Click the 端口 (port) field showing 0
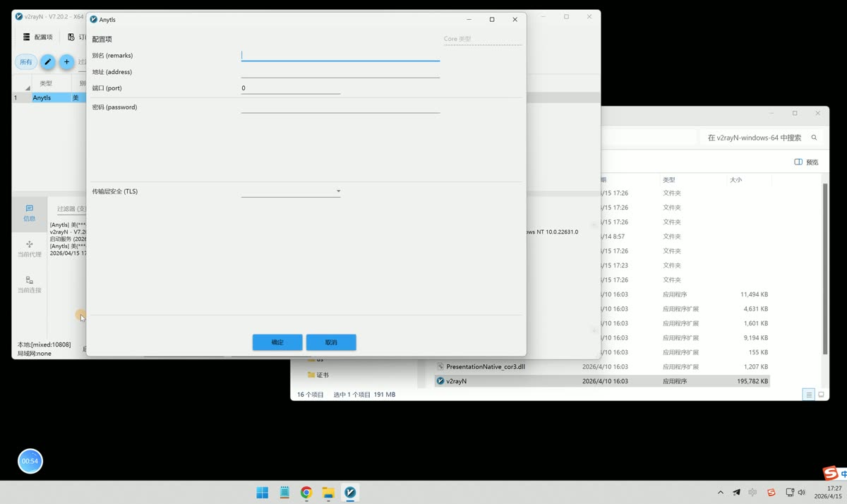 coord(291,88)
